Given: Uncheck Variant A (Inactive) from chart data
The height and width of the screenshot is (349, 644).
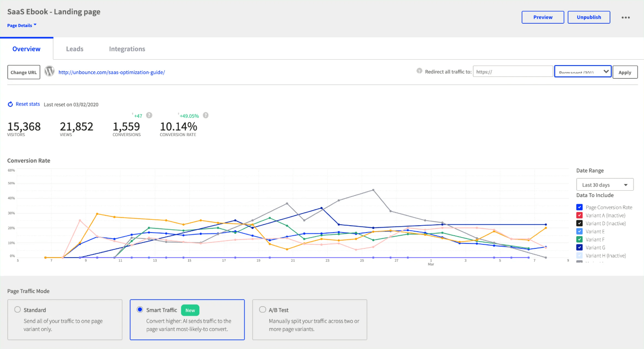Looking at the screenshot, I should 579,215.
